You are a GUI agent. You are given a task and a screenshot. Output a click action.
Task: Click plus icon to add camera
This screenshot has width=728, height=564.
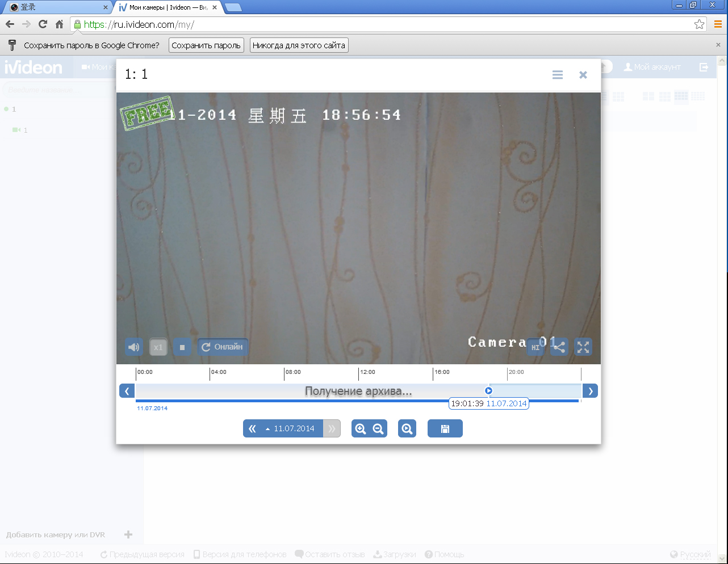tap(128, 534)
